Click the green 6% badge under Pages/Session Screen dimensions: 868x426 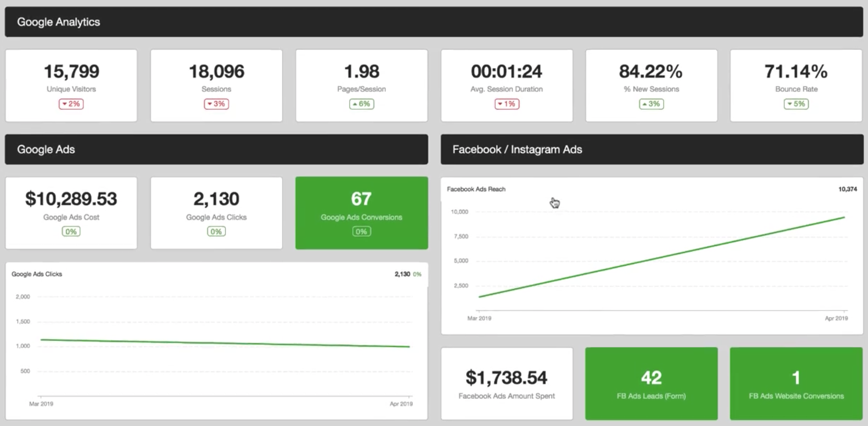pyautogui.click(x=362, y=104)
